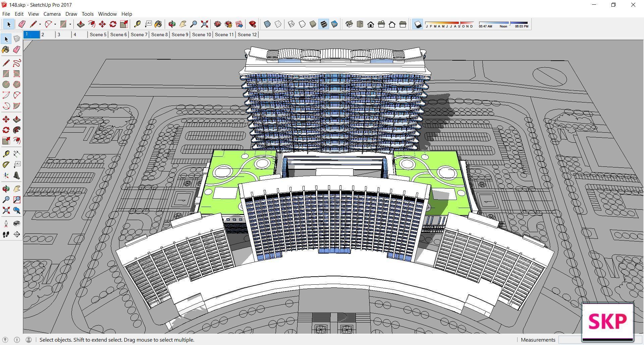Switch to Back view
Screen dimensions: 644x345
click(x=392, y=24)
